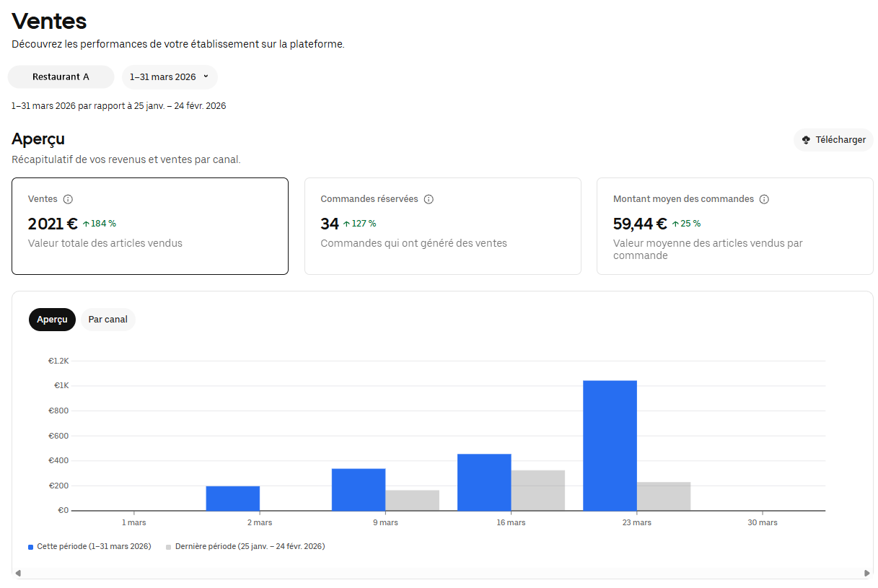Click the period comparison text line
The width and height of the screenshot is (878, 588).
click(x=119, y=106)
